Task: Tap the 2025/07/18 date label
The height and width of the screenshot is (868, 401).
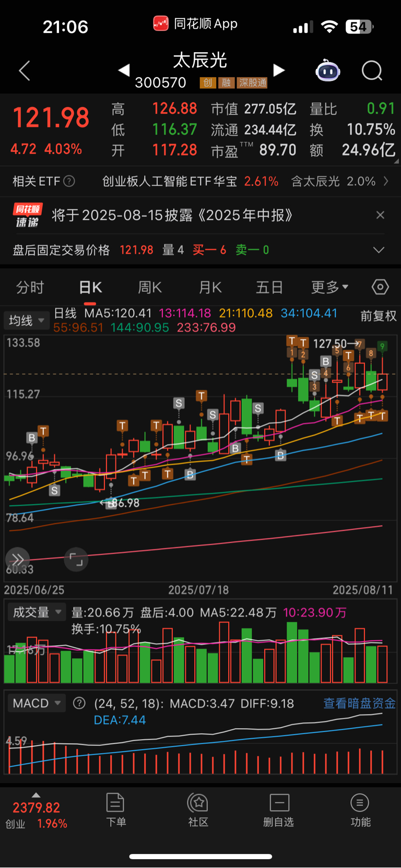Action: click(198, 590)
